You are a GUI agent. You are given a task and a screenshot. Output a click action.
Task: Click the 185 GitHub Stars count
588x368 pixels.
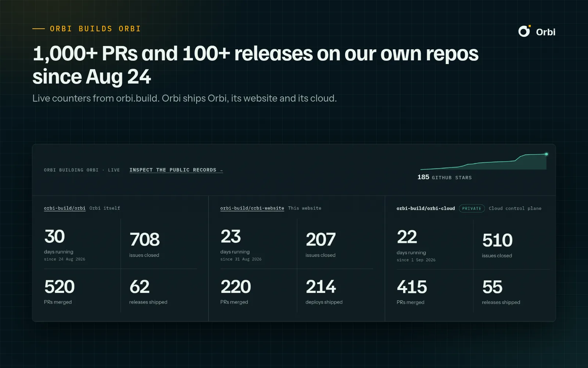pos(444,177)
